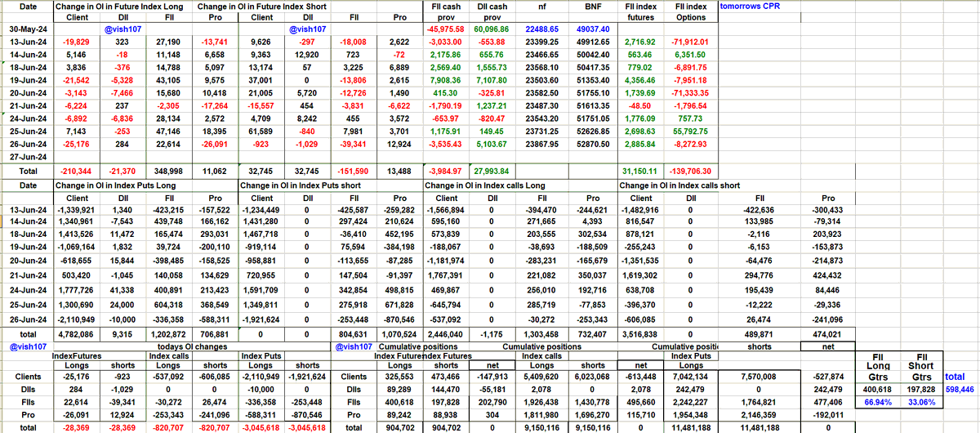Select the puts long client total 4,782,086
This screenshot has width=980, height=433.
pos(76,333)
